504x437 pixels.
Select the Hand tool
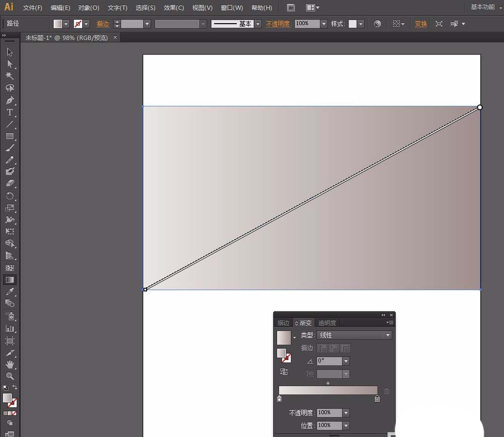[10, 364]
